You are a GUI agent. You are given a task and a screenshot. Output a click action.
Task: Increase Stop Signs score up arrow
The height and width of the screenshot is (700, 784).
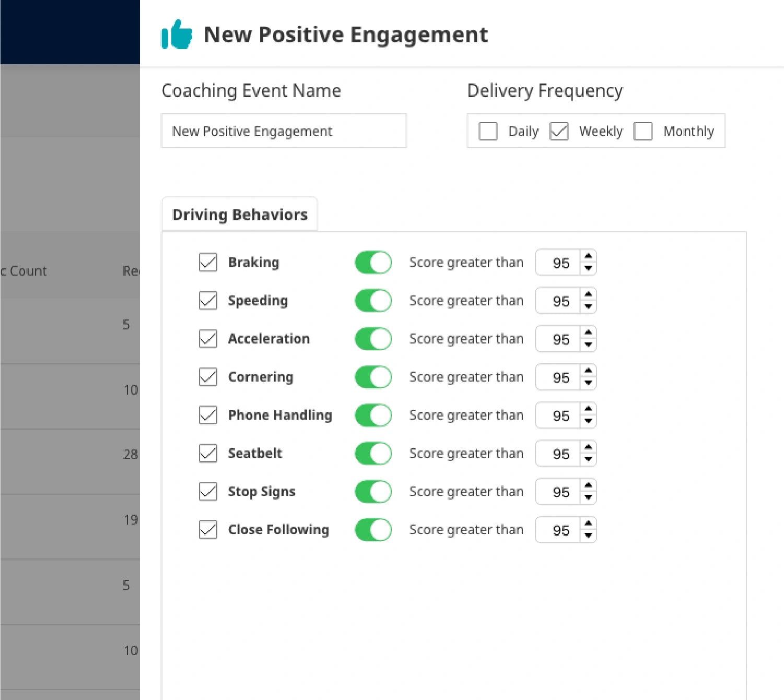[588, 484]
